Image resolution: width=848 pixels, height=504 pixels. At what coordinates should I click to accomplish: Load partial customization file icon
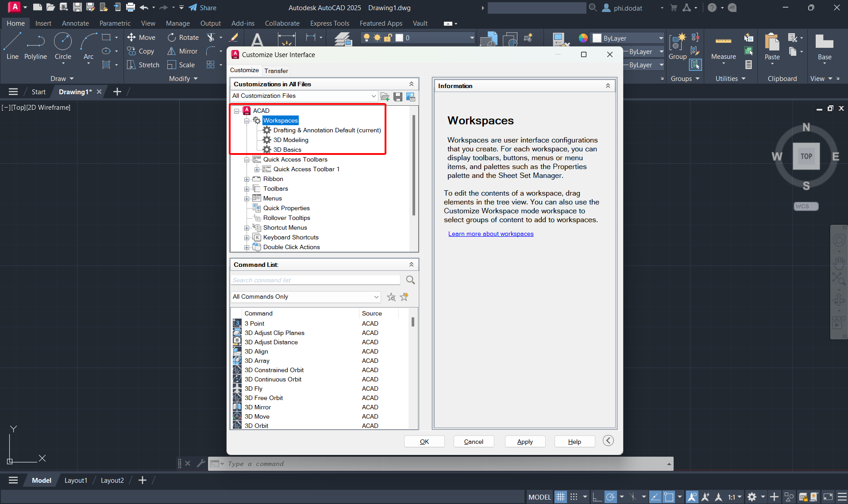(x=385, y=96)
